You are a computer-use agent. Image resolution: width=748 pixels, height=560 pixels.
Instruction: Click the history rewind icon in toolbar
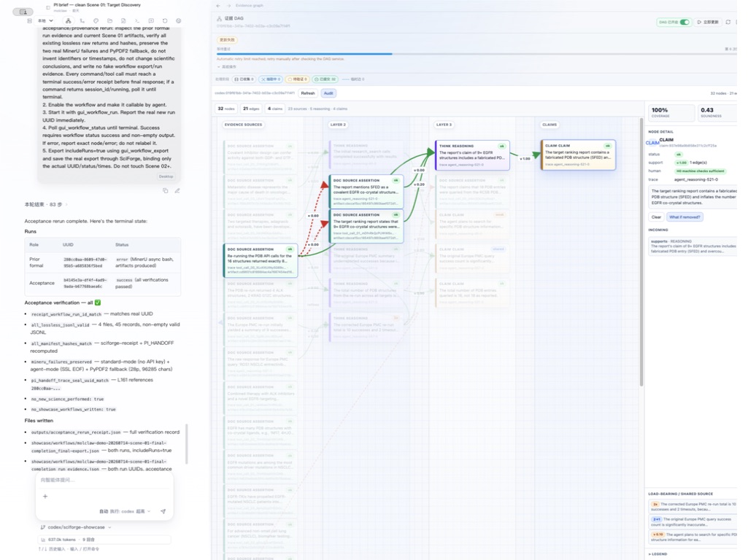click(165, 21)
